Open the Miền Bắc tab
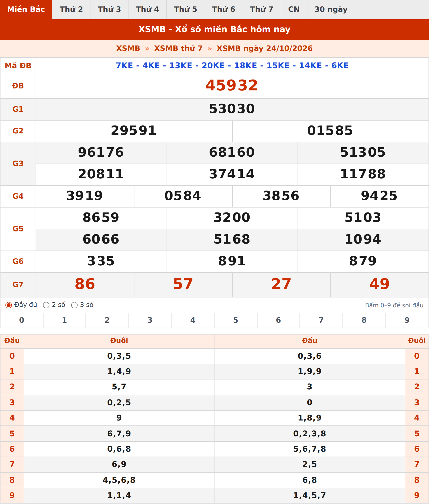Image resolution: width=429 pixels, height=504 pixels. pos(26,9)
